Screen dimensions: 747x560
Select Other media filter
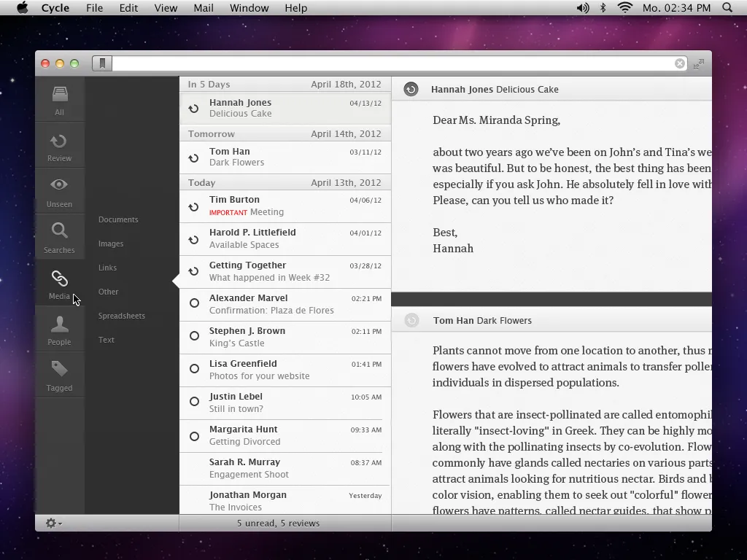pyautogui.click(x=108, y=292)
